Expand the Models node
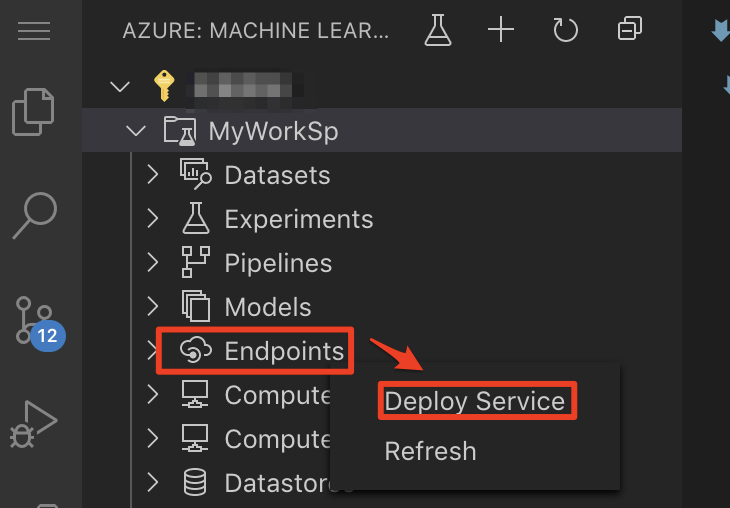The width and height of the screenshot is (730, 508). tap(152, 306)
